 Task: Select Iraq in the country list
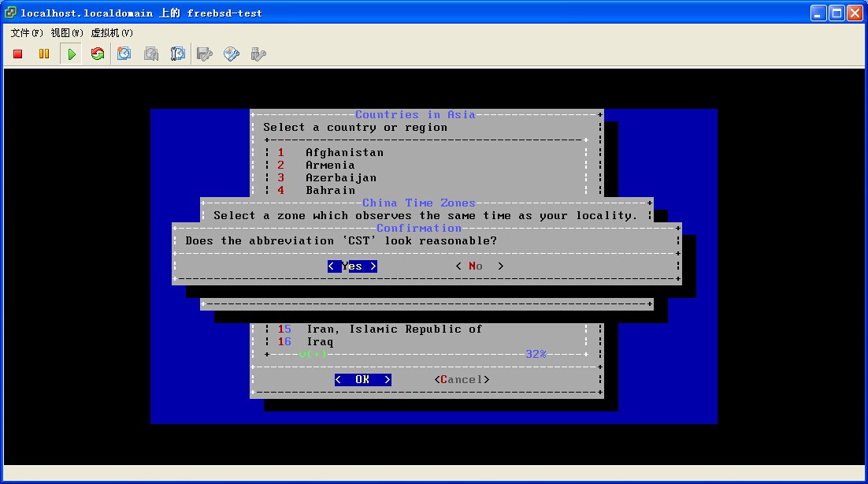point(320,342)
